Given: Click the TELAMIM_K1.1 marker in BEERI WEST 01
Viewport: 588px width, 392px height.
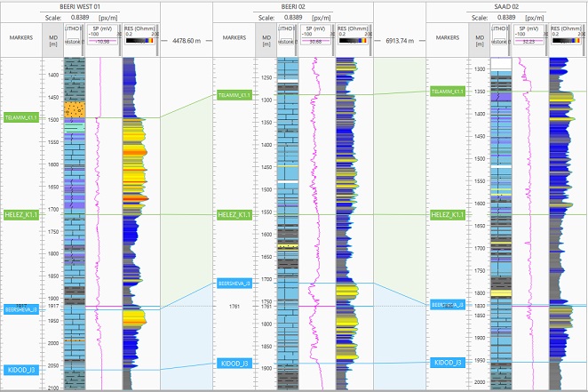Looking at the screenshot, I should click(x=21, y=117).
